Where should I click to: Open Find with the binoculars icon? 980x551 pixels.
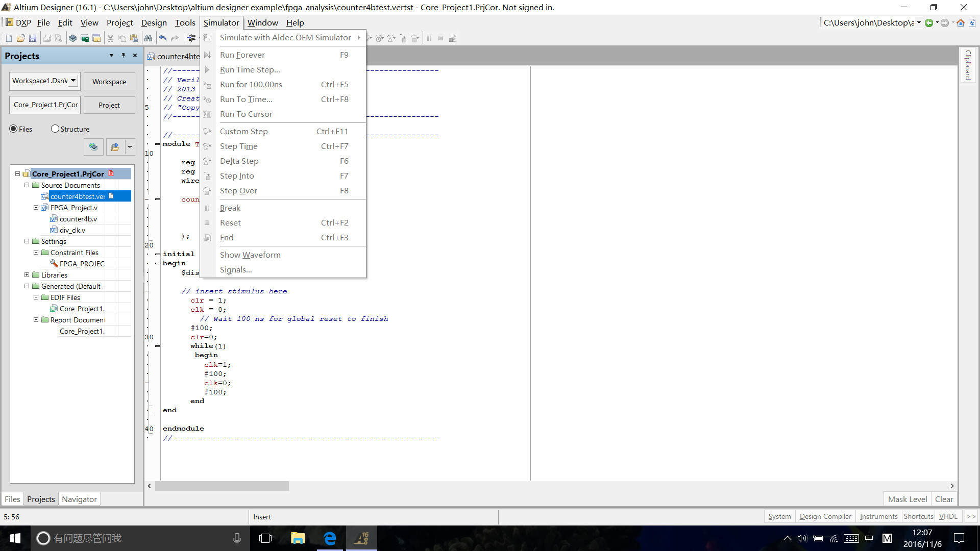[x=148, y=38]
